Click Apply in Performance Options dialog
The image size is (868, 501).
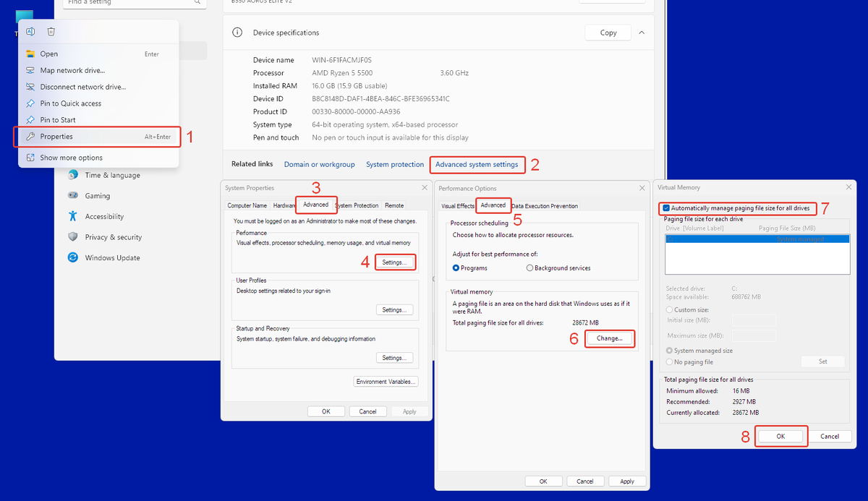pos(627,481)
